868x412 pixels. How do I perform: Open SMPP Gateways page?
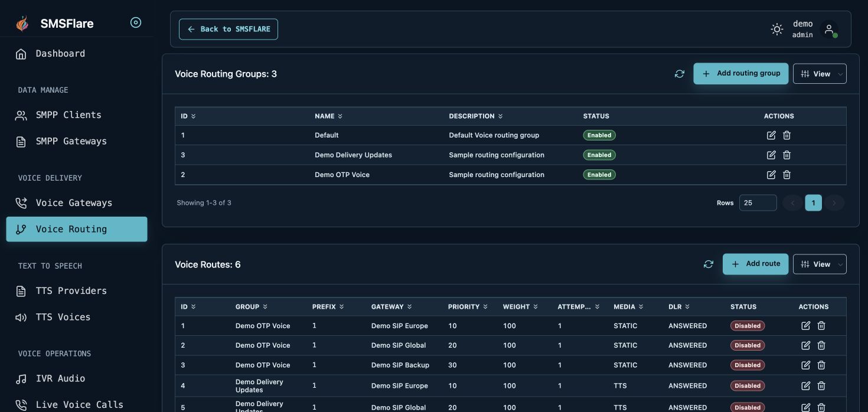click(x=77, y=142)
